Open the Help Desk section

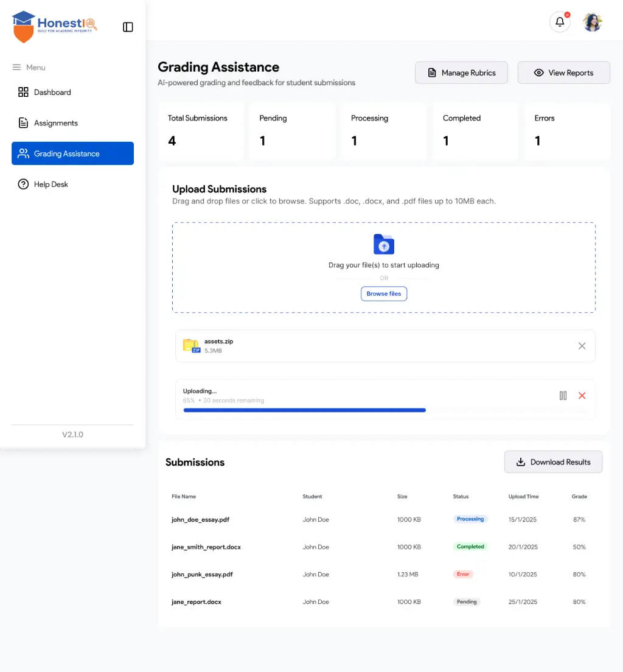click(50, 184)
